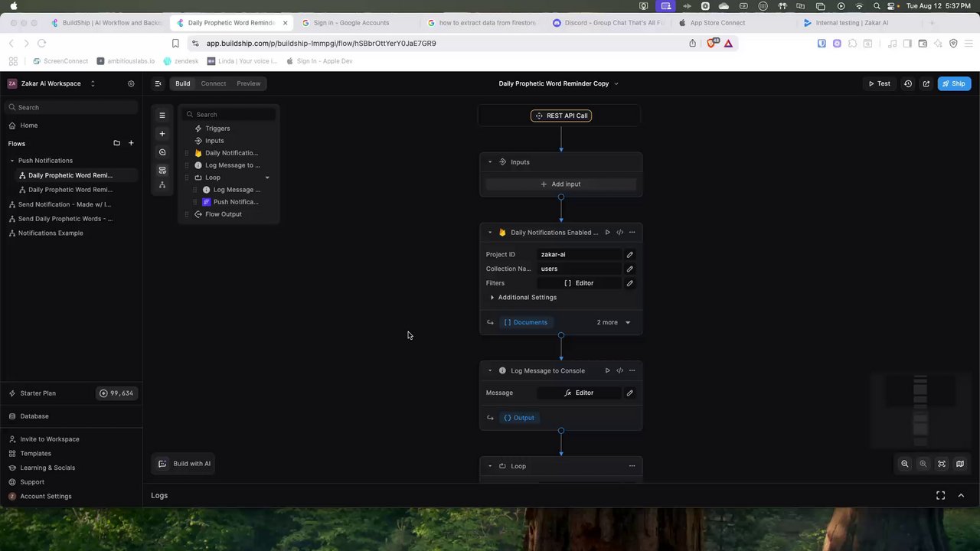This screenshot has width=980, height=551.
Task: Collapse the Loop node on canvas
Action: pos(490,466)
